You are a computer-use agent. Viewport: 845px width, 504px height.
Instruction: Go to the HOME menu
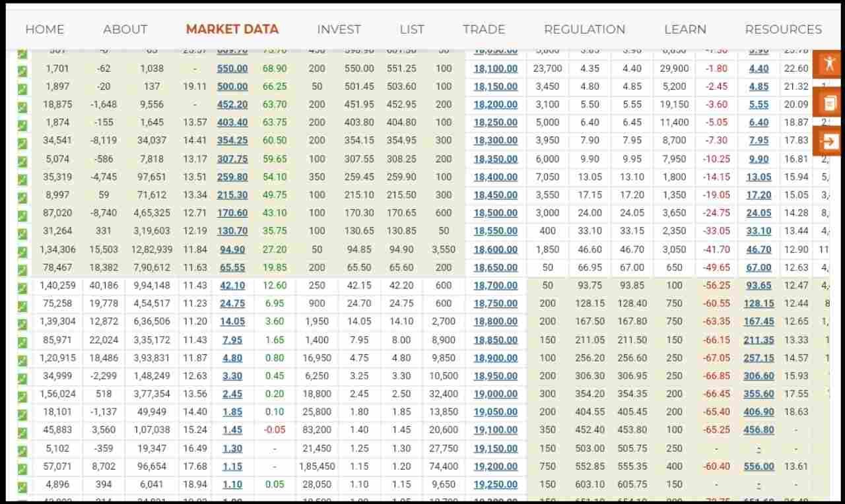45,29
